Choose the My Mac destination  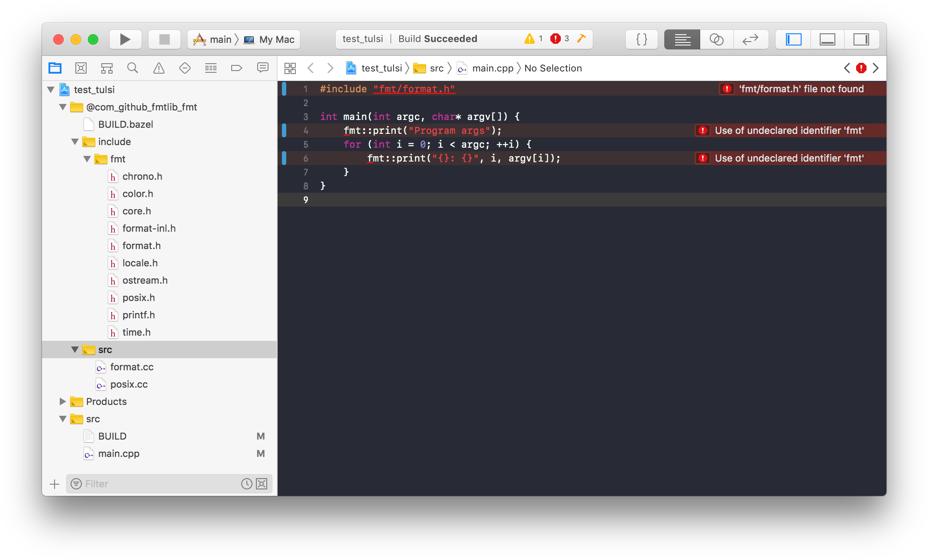(269, 39)
